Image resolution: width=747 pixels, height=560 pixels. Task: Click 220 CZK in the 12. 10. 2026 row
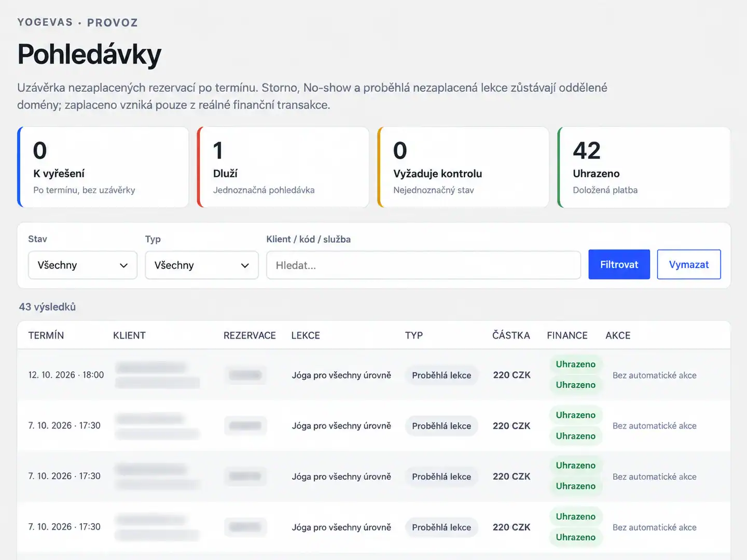click(x=511, y=375)
